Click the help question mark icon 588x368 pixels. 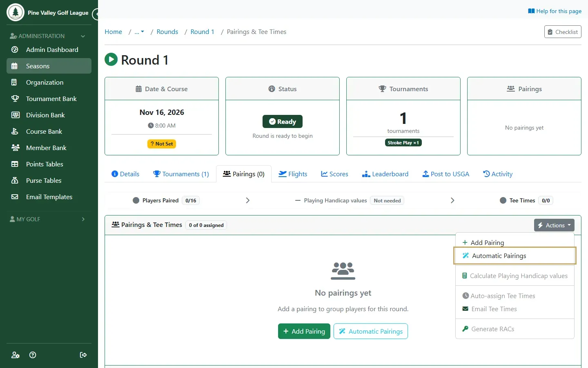tap(33, 355)
